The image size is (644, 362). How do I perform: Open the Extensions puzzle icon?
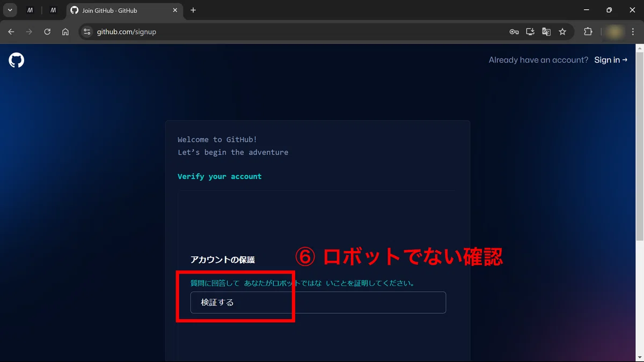coord(588,32)
